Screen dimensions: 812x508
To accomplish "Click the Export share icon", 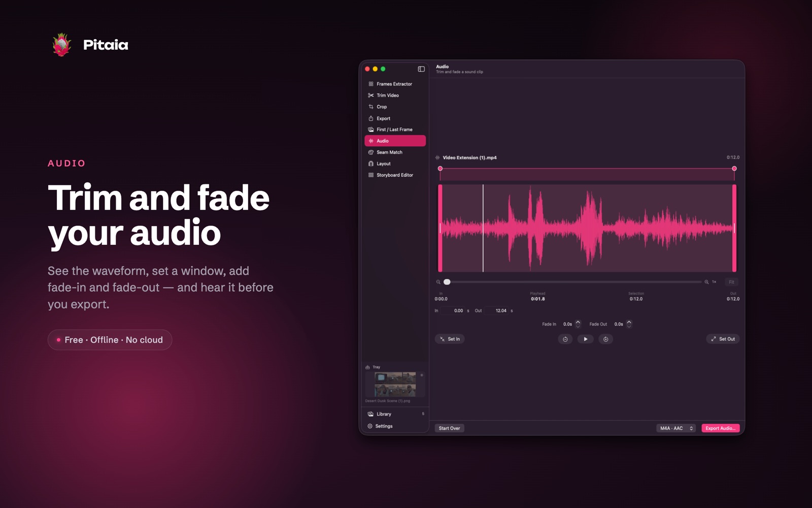I will (x=371, y=118).
